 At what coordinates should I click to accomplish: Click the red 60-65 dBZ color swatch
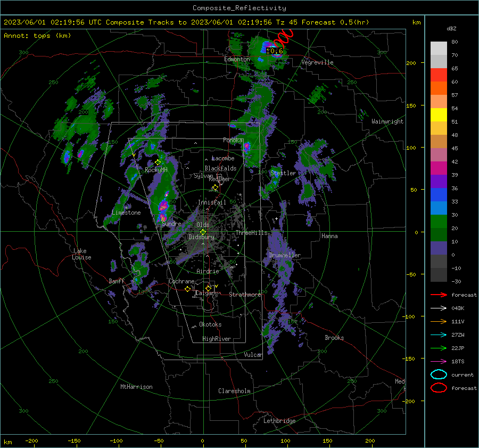click(439, 75)
